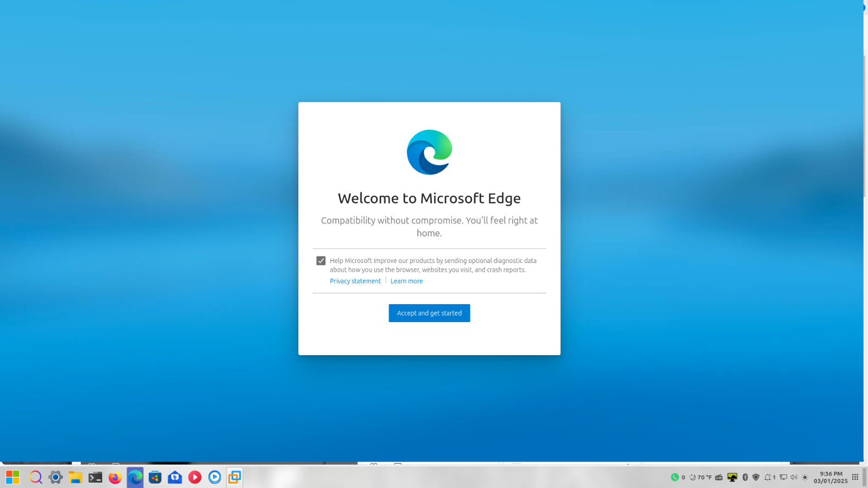Screen dimensions: 868x488
Task: Click the show desktop strip at taskbar end
Action: click(864, 477)
